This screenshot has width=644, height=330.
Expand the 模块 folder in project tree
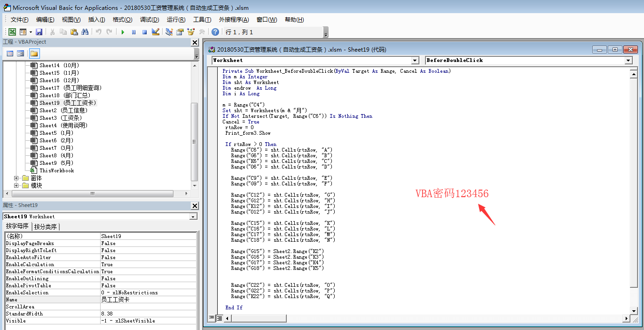click(x=16, y=185)
